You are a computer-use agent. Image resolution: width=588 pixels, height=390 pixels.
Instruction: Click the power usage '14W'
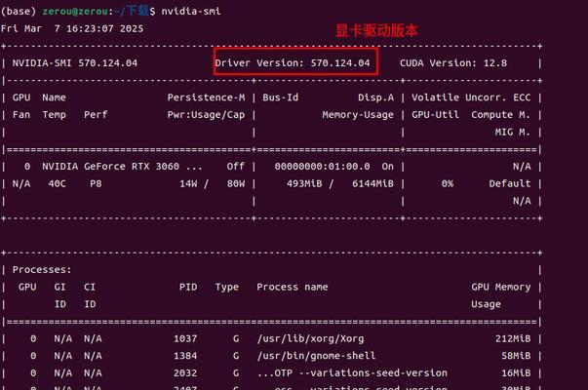[x=188, y=183]
